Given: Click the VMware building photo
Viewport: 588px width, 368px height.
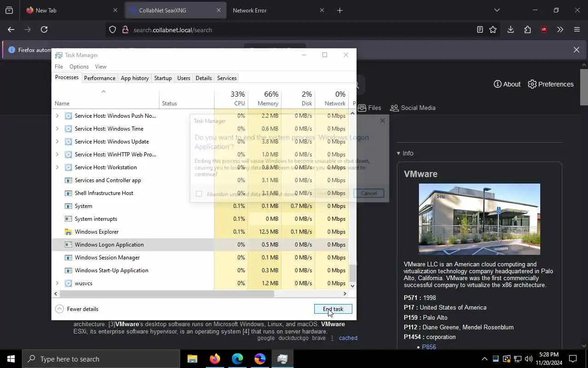Looking at the screenshot, I should point(480,219).
